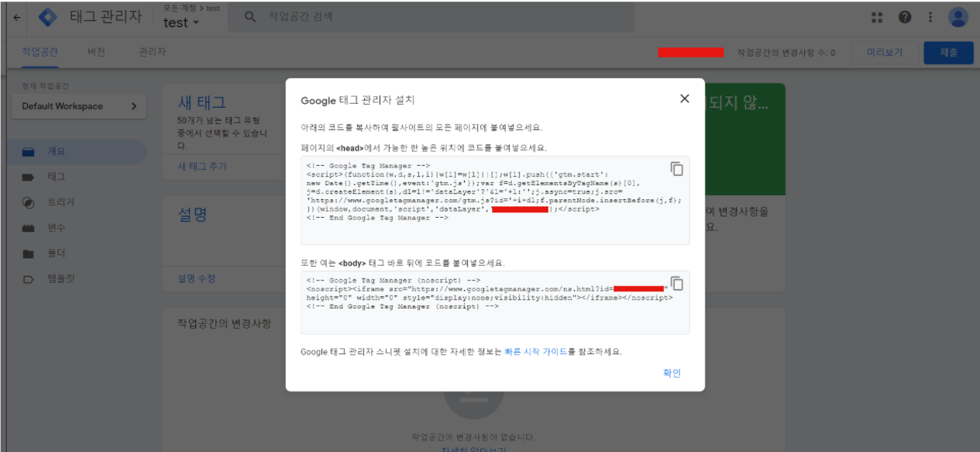Click the 미리보기 preview button

click(884, 53)
